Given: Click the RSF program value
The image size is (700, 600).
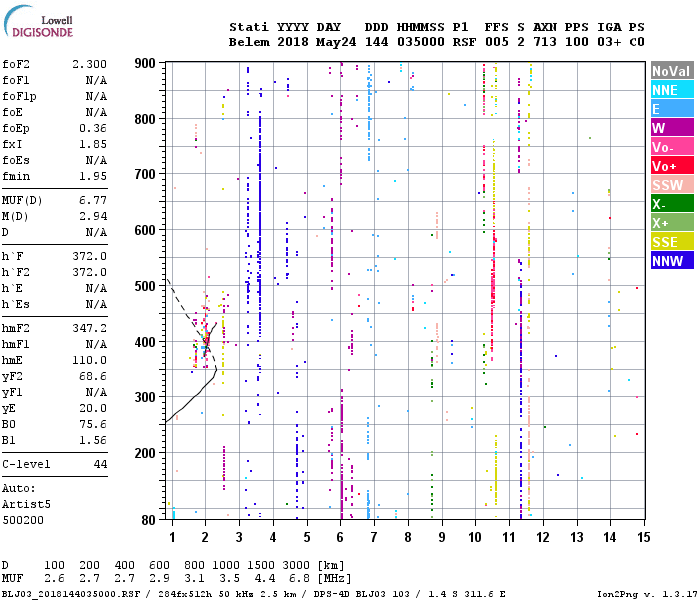Looking at the screenshot, I should pos(464,42).
